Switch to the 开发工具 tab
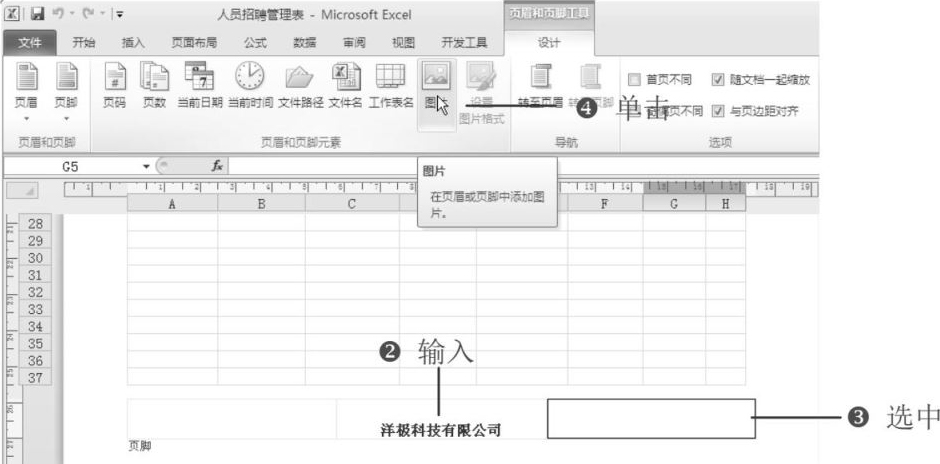 tap(464, 43)
